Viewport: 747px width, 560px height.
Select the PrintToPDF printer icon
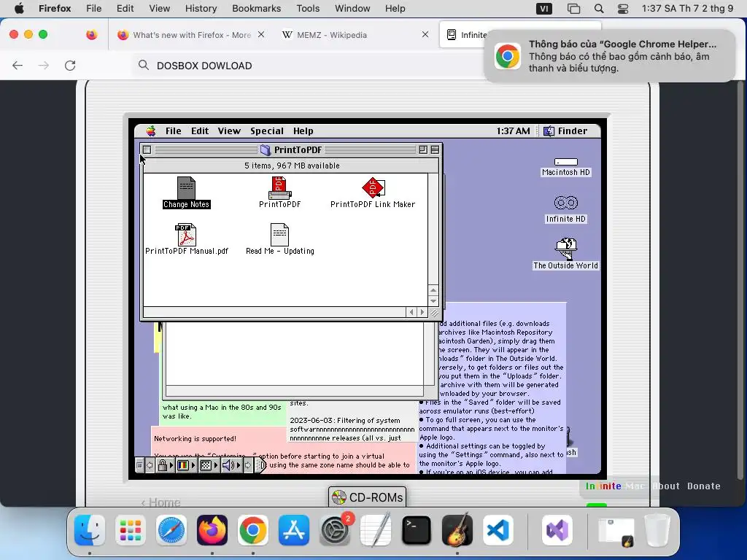tap(279, 188)
